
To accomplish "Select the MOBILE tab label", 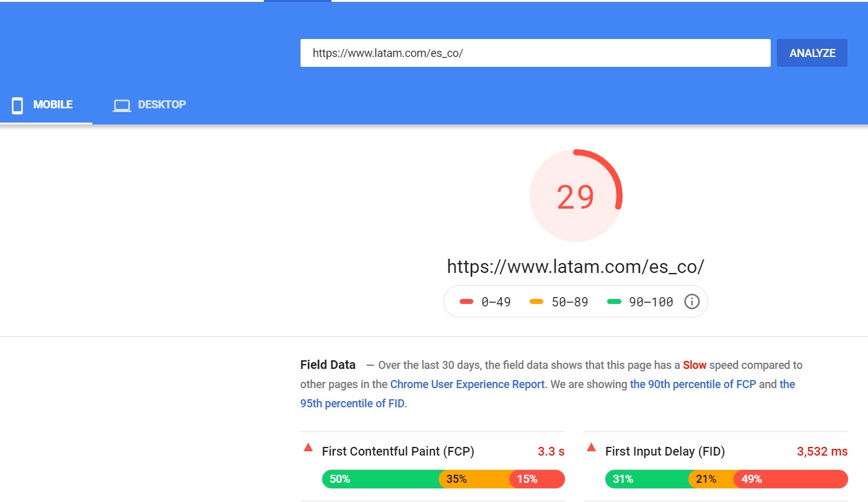I will point(53,105).
